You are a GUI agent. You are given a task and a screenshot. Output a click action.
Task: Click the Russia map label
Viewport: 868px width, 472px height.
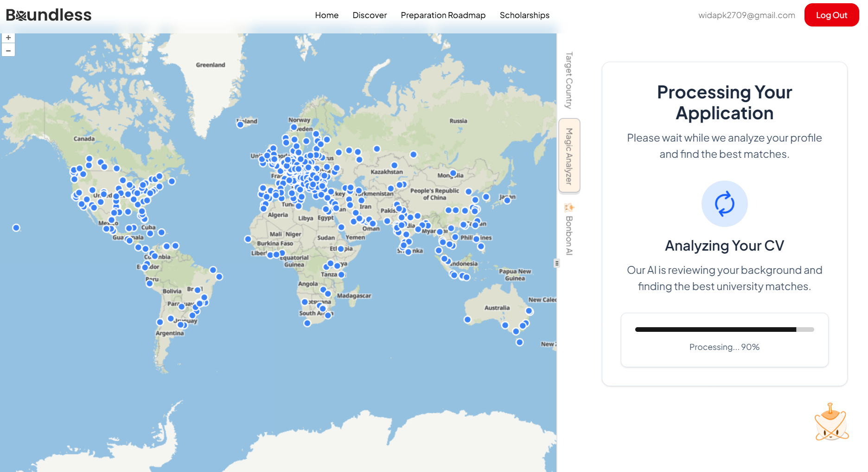(x=458, y=121)
